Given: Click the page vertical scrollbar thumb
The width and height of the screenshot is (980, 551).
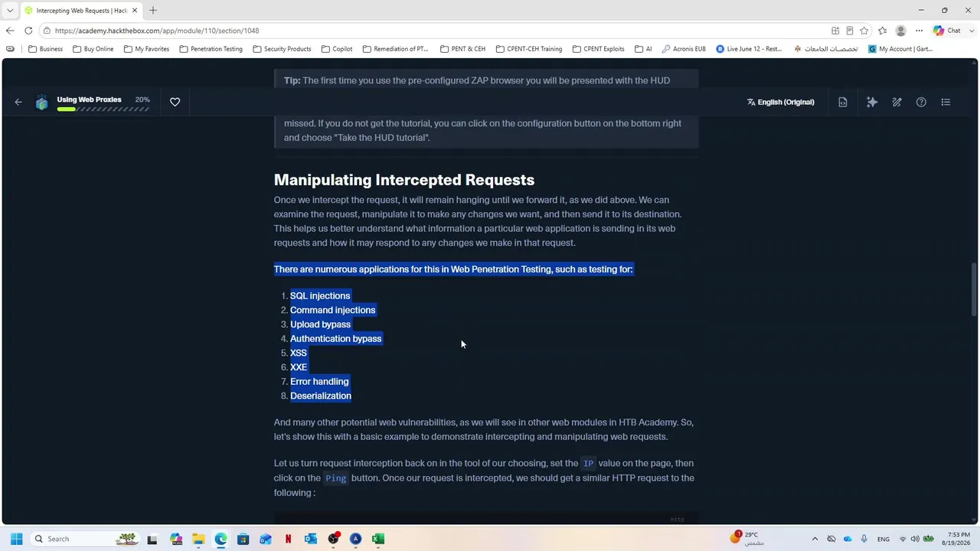Looking at the screenshot, I should point(974,289).
